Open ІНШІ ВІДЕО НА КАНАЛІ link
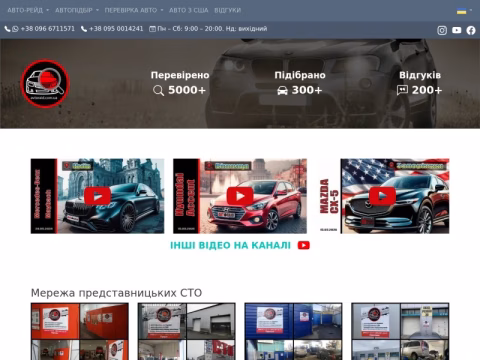Viewport: 480px width, 360px height. 230,246
